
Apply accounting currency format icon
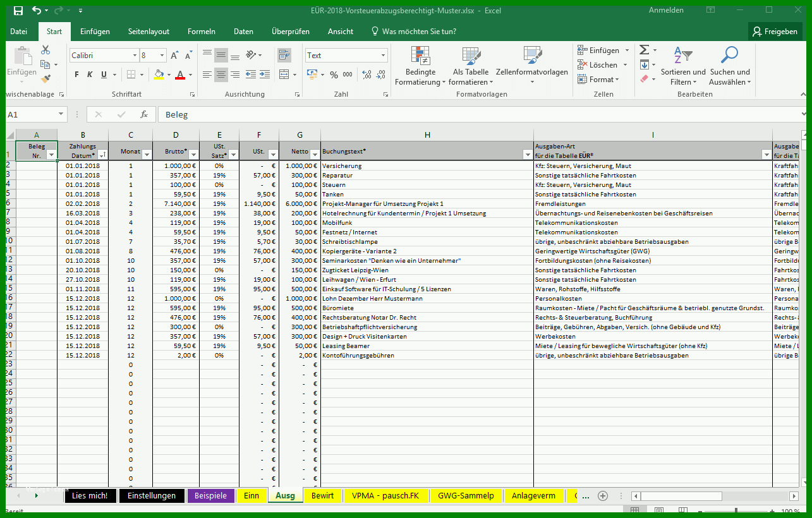[x=312, y=75]
